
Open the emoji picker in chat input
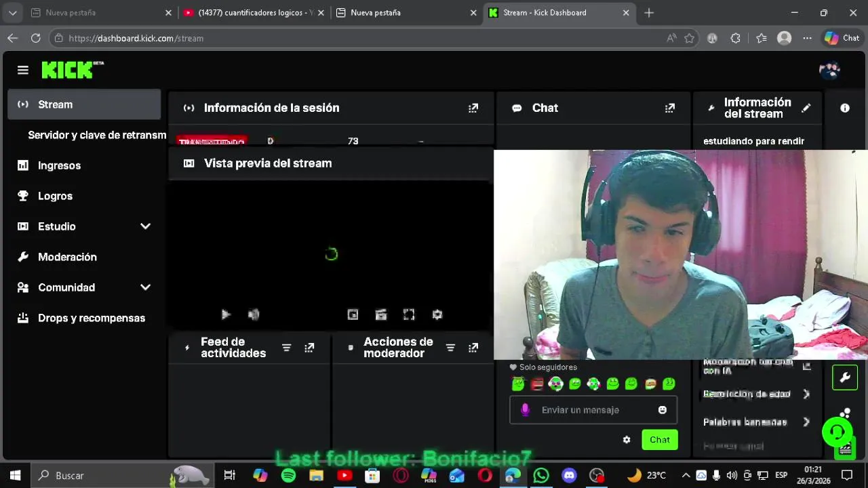pyautogui.click(x=663, y=410)
